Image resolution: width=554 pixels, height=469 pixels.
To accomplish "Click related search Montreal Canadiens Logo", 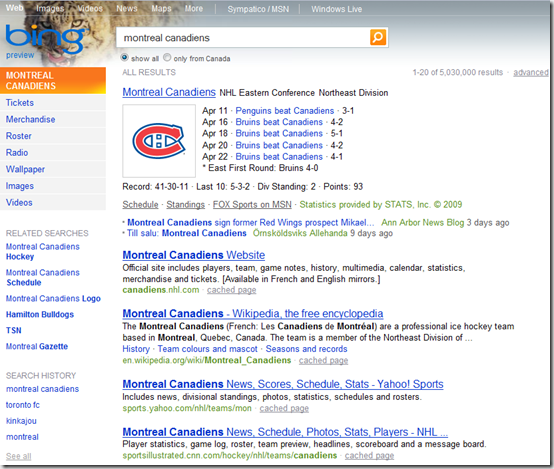I will (x=53, y=299).
